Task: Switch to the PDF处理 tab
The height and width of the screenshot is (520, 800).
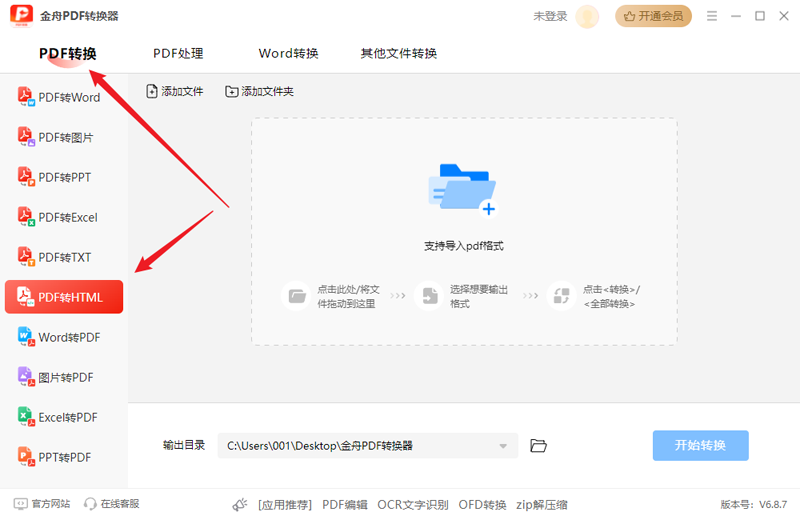Action: 178,54
